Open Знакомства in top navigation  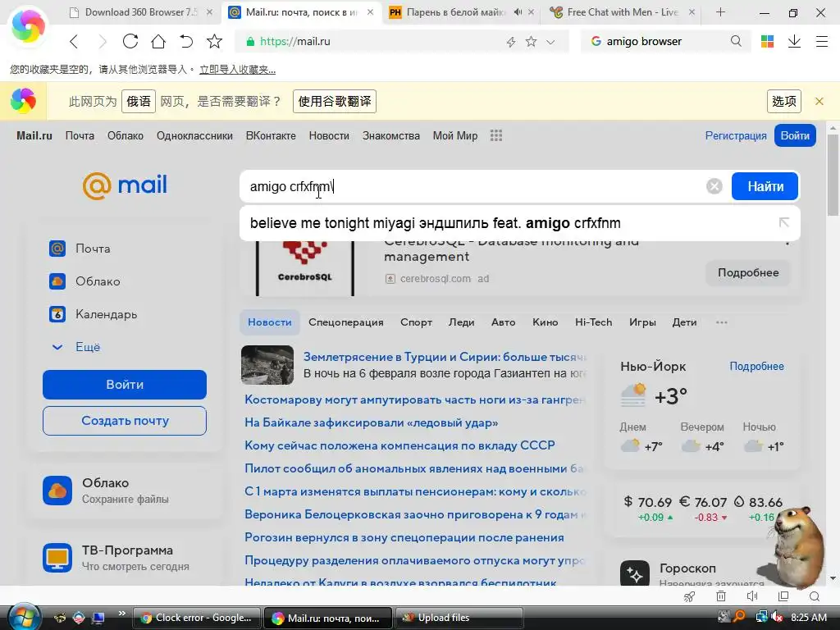391,135
